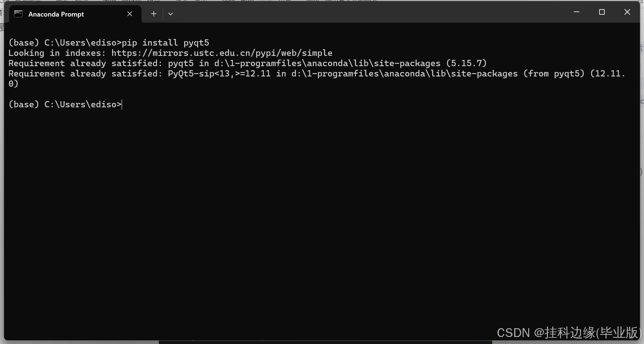Click the terminal icon on the Anaconda Prompt tab

pyautogui.click(x=18, y=14)
